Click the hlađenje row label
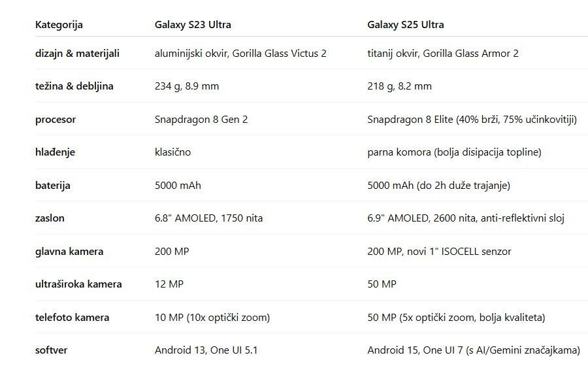 [55, 152]
